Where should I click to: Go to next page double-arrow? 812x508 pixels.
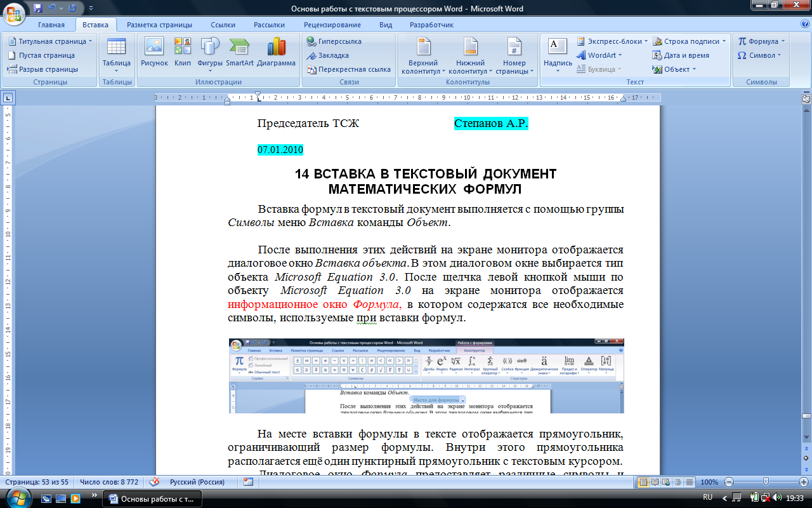806,468
